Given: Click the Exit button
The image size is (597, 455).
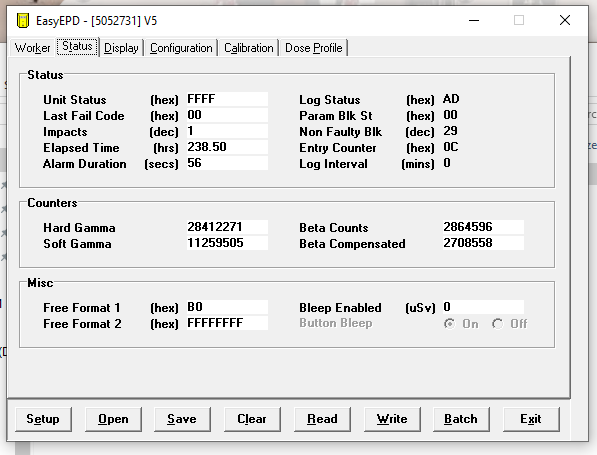Looking at the screenshot, I should point(531,419).
